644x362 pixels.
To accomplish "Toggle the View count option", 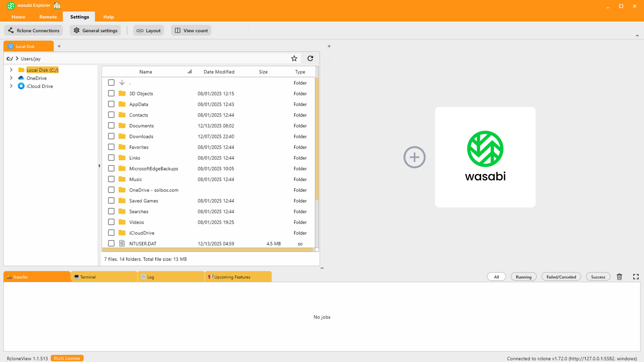I will (x=191, y=30).
